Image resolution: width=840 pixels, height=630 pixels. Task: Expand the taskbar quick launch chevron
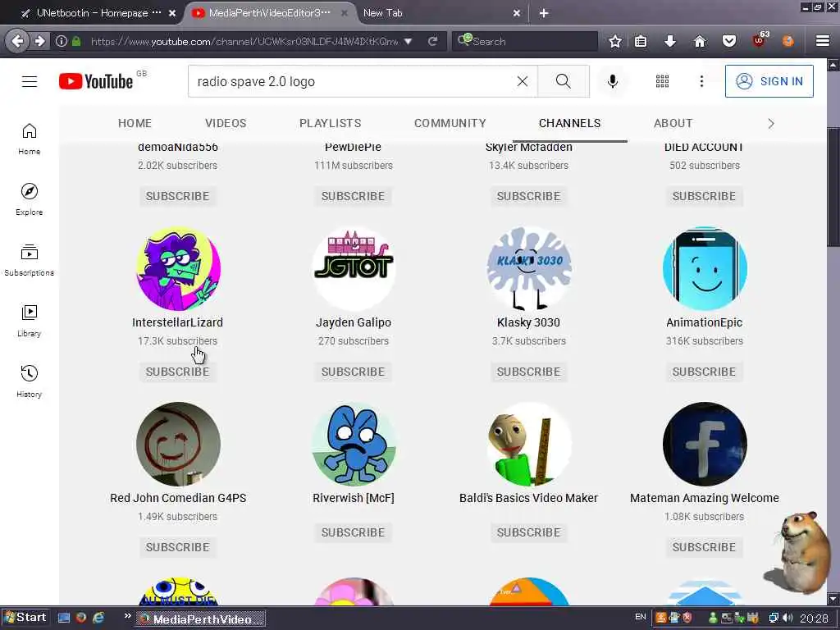[127, 617]
